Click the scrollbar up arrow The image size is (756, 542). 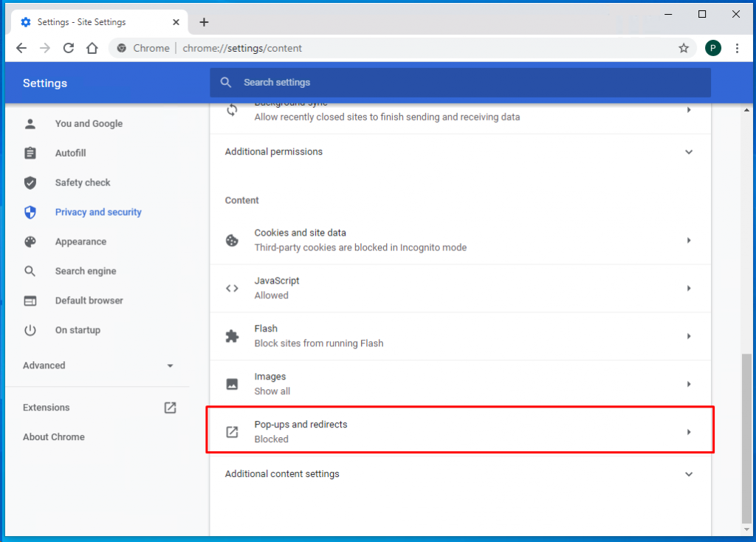[746, 111]
